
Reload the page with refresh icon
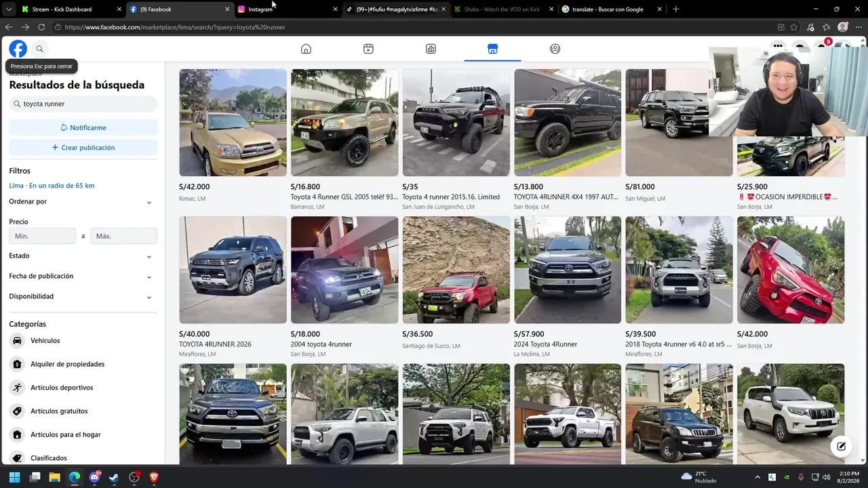pos(41,27)
